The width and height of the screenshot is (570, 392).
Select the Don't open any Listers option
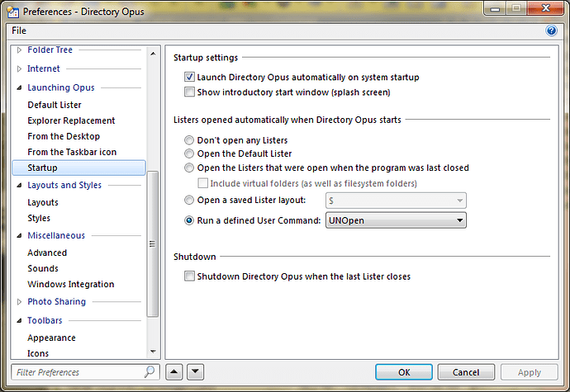pos(189,140)
